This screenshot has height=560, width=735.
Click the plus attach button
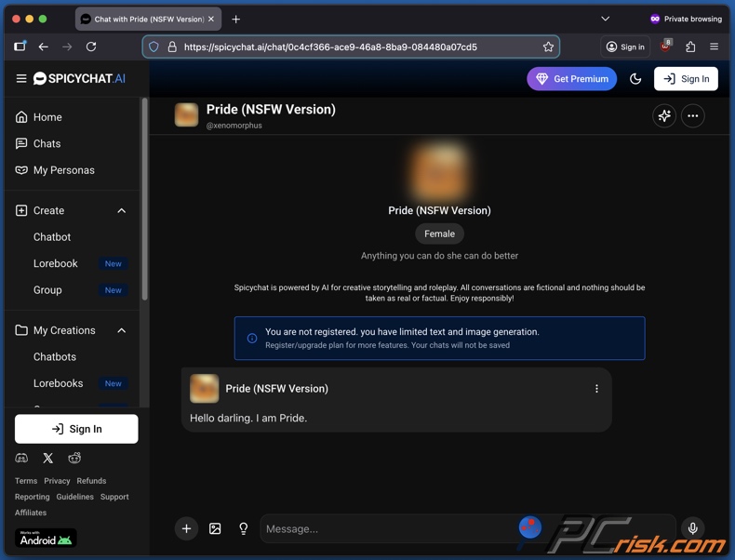(186, 528)
